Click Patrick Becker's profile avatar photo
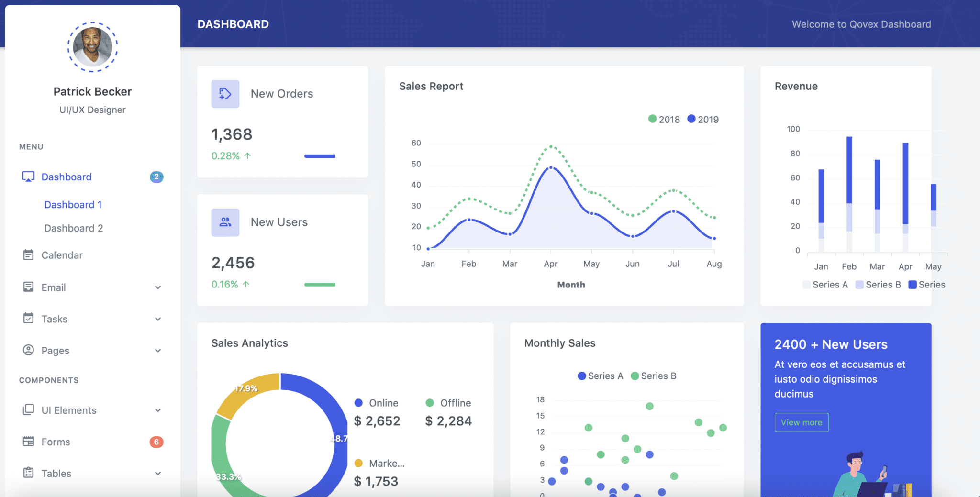This screenshot has width=980, height=497. (x=92, y=47)
